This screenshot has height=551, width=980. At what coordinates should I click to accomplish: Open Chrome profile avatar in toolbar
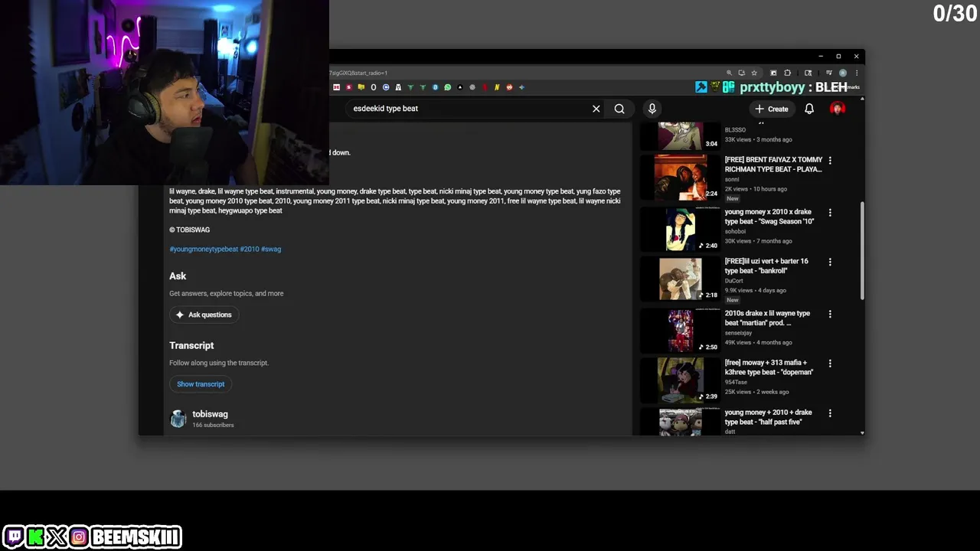[x=843, y=73]
